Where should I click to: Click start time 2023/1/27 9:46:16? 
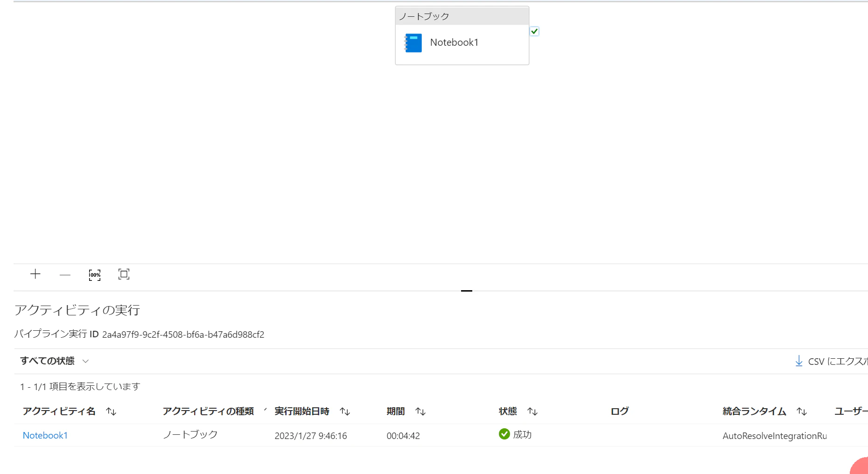click(311, 436)
